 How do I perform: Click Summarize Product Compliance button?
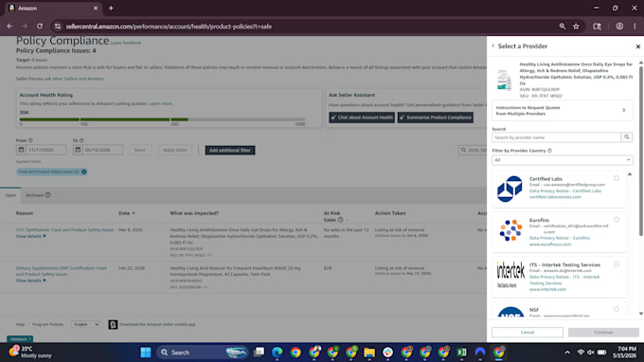[436, 118]
